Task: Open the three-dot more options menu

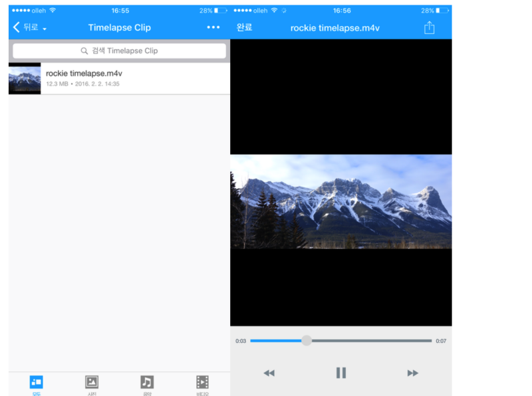Action: tap(213, 27)
